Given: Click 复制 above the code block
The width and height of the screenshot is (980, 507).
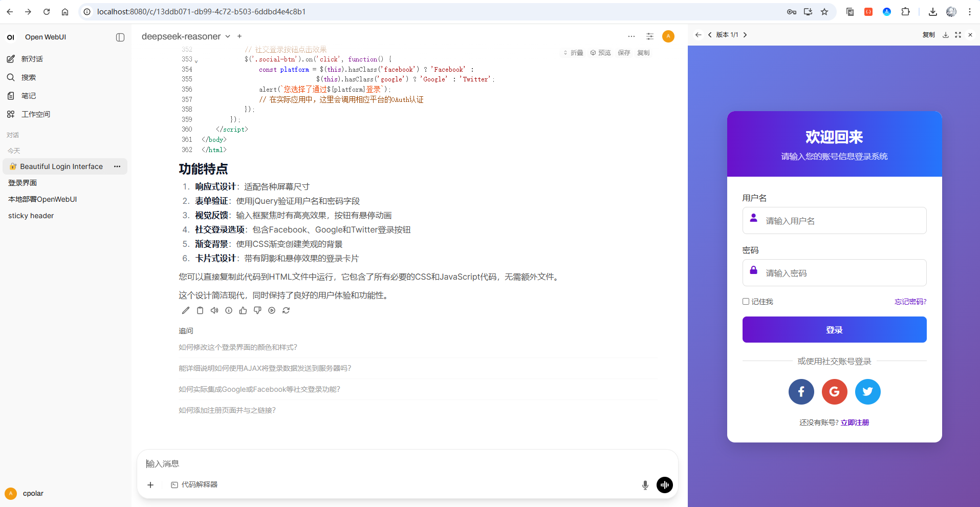Looking at the screenshot, I should (643, 53).
